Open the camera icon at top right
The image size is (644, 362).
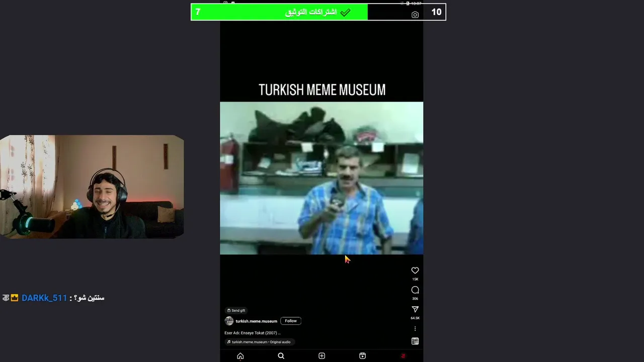tap(415, 15)
